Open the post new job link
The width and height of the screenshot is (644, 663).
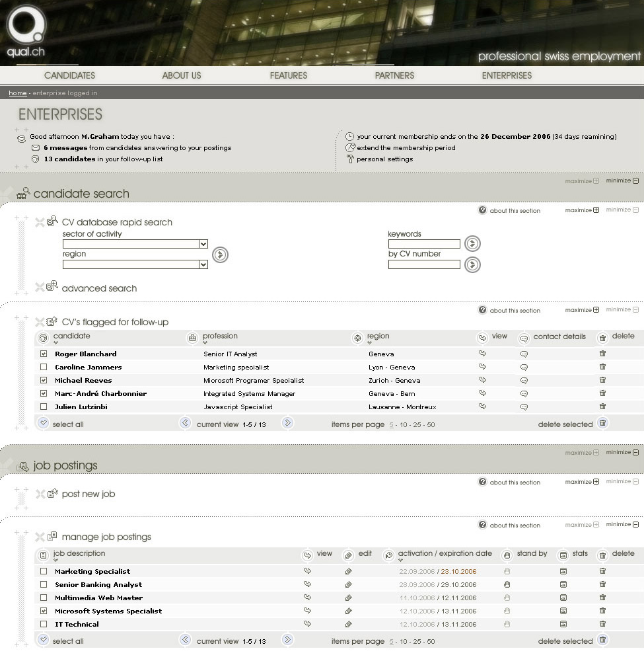click(89, 494)
